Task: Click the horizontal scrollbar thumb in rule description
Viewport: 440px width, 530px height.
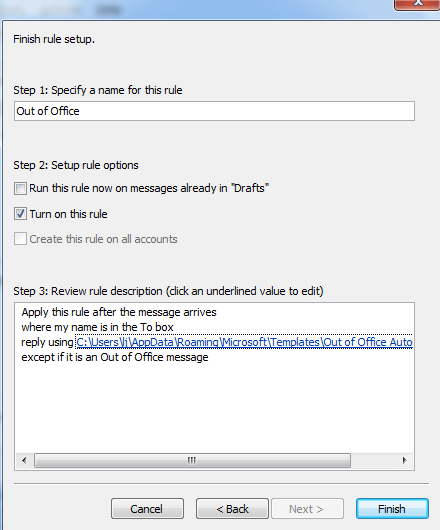Action: (192, 460)
